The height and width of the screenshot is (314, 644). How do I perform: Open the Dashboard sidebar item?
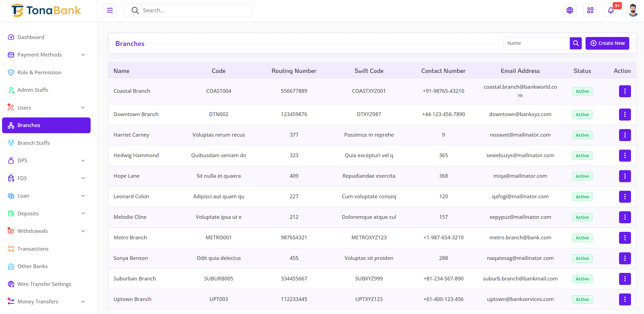(x=31, y=37)
